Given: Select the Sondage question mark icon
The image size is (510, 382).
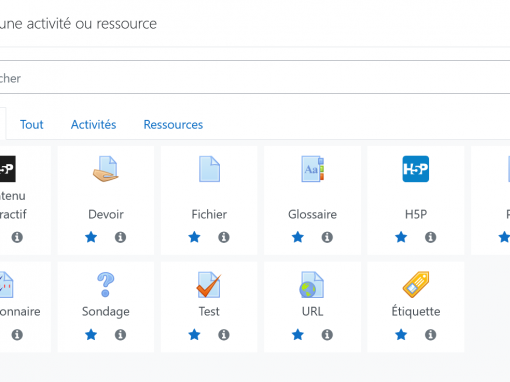Looking at the screenshot, I should point(106,285).
